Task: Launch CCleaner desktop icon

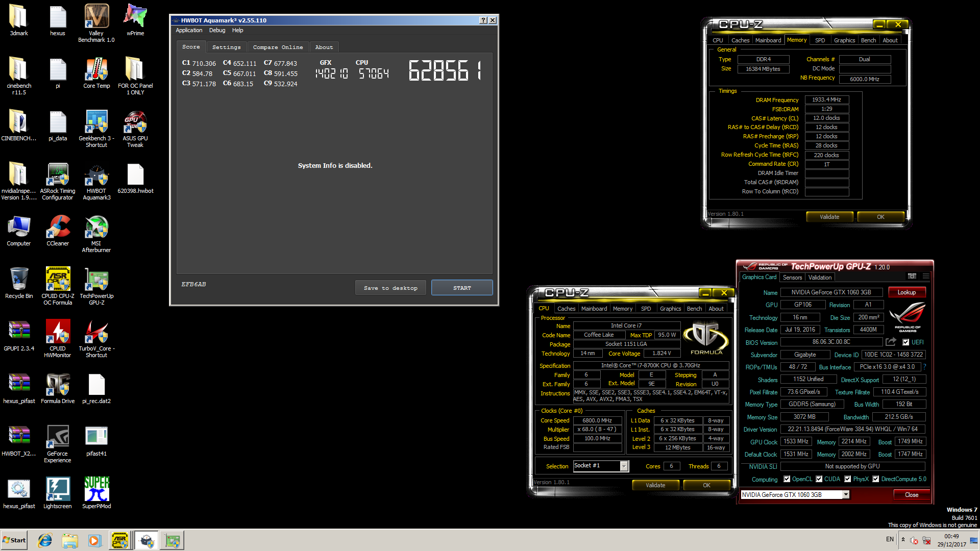Action: point(58,231)
